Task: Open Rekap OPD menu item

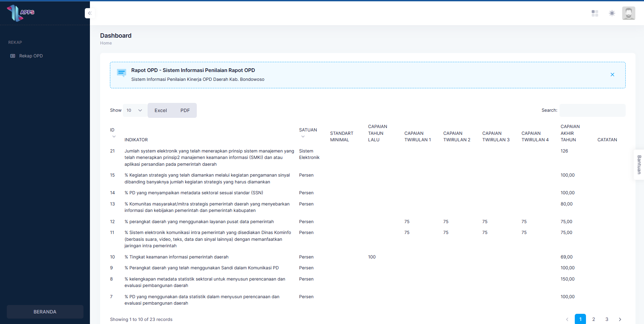Action: pyautogui.click(x=31, y=56)
